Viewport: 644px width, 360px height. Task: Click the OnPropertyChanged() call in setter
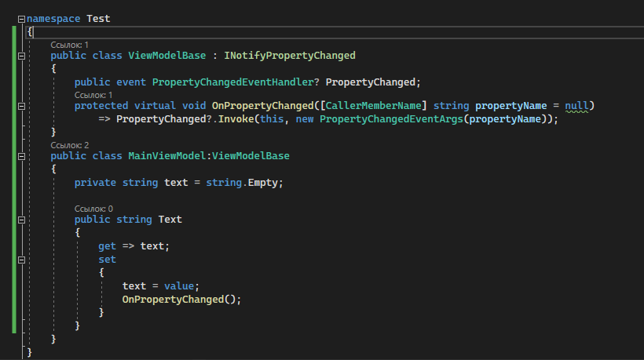coord(181,300)
